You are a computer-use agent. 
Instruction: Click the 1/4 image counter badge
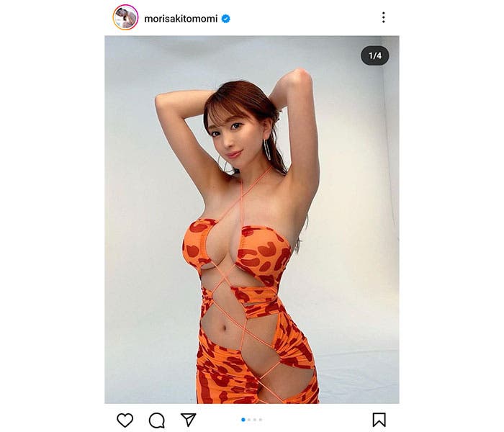[x=375, y=55]
